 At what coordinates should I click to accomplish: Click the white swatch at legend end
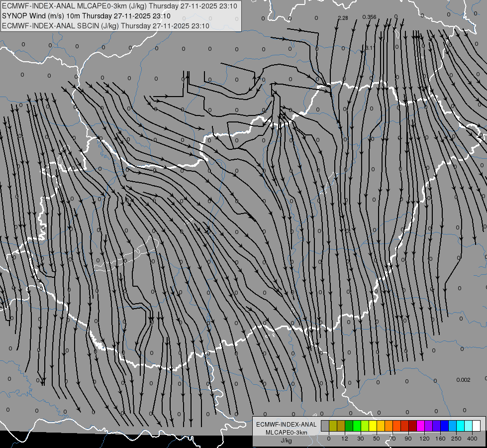tap(477, 426)
